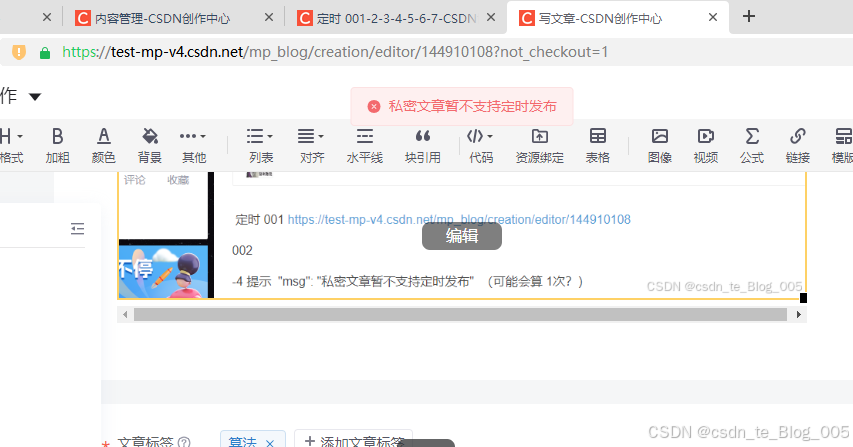Click the horizontal scrollbar right arrow
Viewport: 853px width, 447px height.
[799, 314]
